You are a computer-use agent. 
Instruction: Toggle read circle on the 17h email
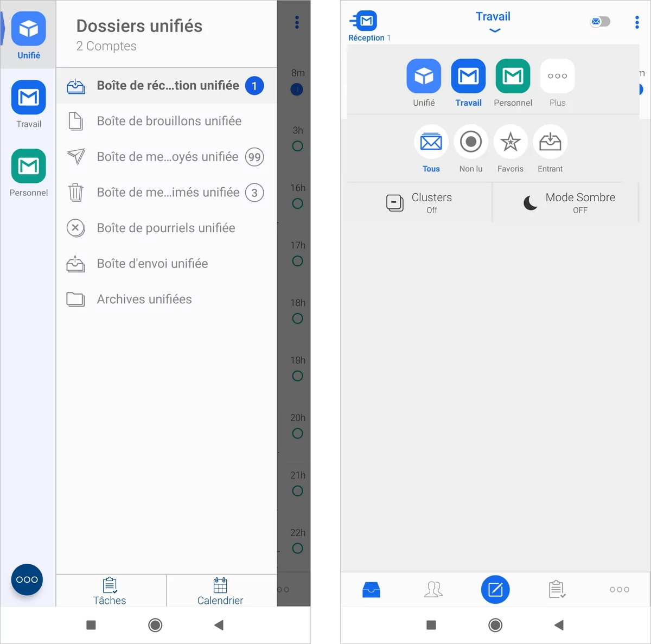point(297,261)
